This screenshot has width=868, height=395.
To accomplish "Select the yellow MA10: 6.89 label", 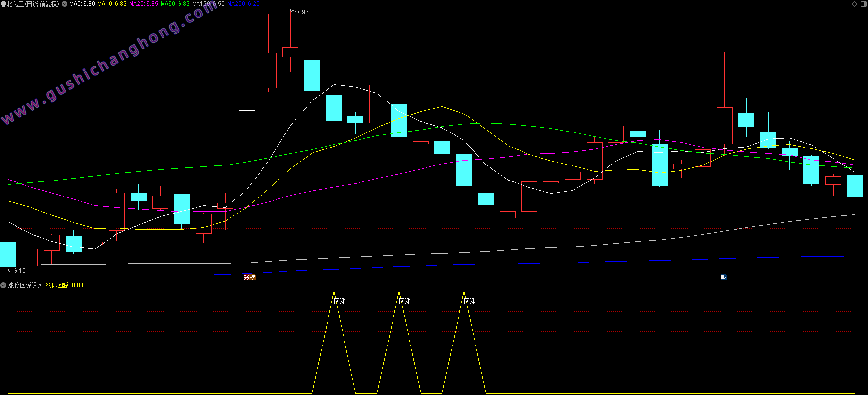I will tap(112, 4).
